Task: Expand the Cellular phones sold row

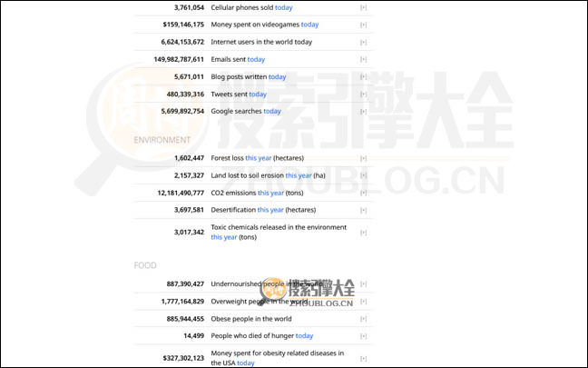Action: pyautogui.click(x=364, y=7)
